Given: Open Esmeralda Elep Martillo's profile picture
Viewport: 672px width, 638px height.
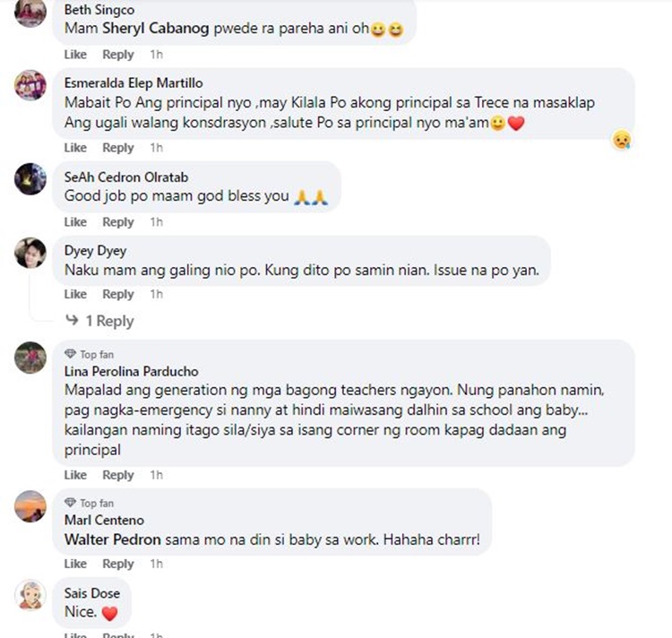Looking at the screenshot, I should tap(30, 85).
